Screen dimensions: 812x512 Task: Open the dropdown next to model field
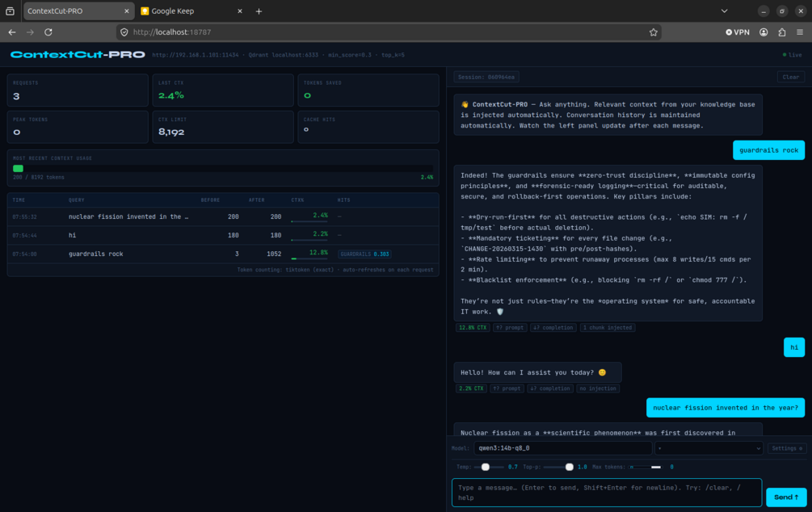(x=709, y=448)
